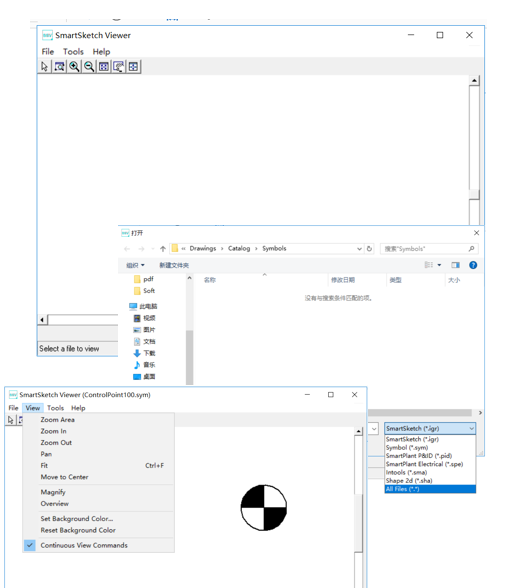Choose Overview from View menu
520x588 pixels.
pyautogui.click(x=98, y=504)
